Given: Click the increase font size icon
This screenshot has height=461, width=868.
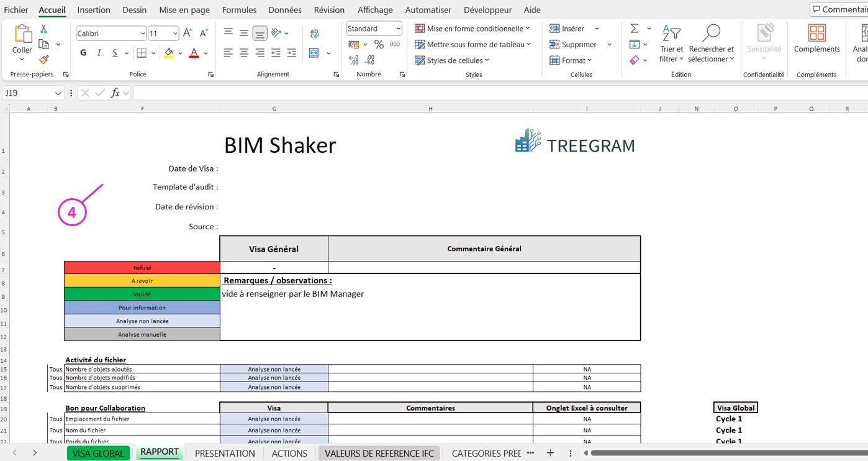Looking at the screenshot, I should pyautogui.click(x=188, y=34).
